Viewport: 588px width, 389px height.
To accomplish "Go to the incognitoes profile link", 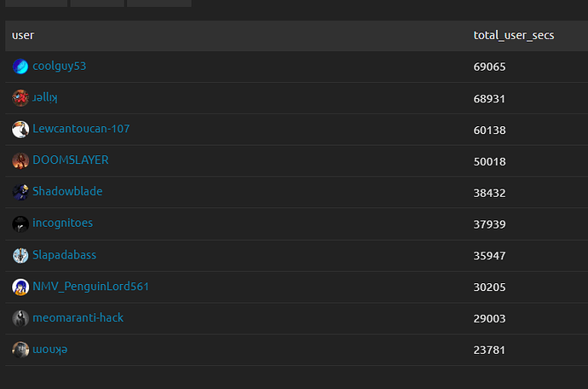I will point(62,224).
